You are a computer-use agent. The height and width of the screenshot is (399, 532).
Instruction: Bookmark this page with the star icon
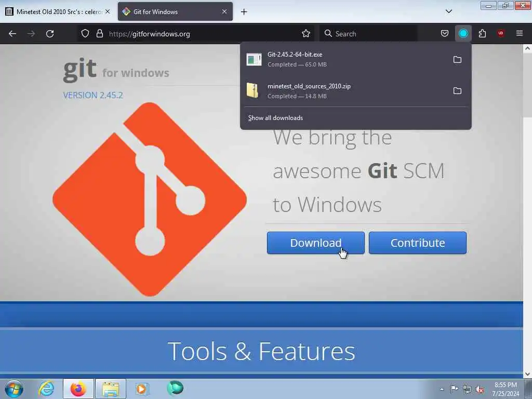(x=305, y=34)
